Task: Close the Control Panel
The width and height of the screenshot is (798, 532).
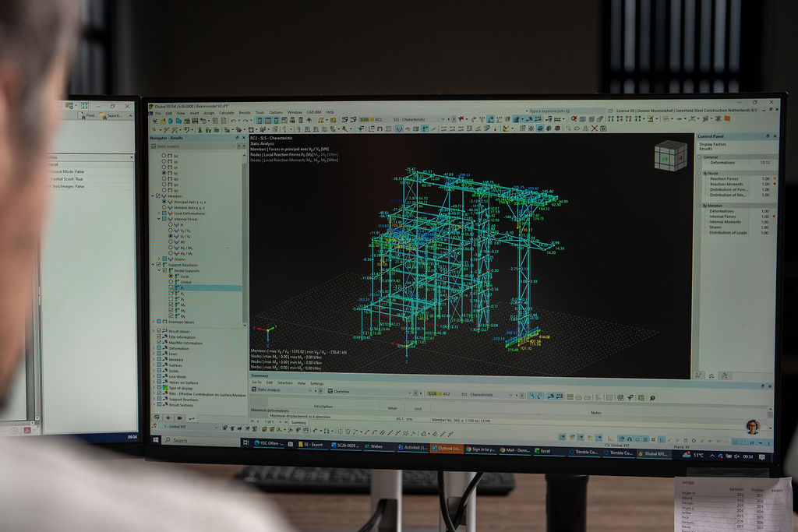Action: tap(775, 136)
